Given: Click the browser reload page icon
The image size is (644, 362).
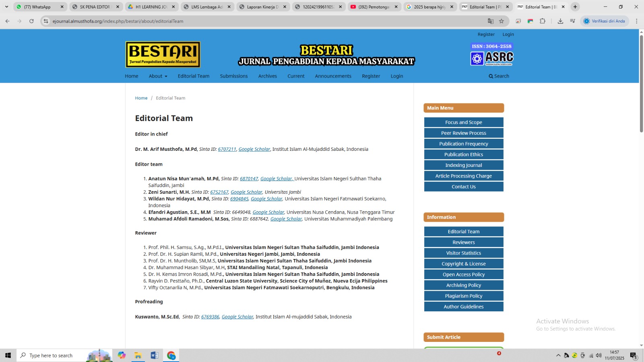Looking at the screenshot, I should pyautogui.click(x=31, y=21).
